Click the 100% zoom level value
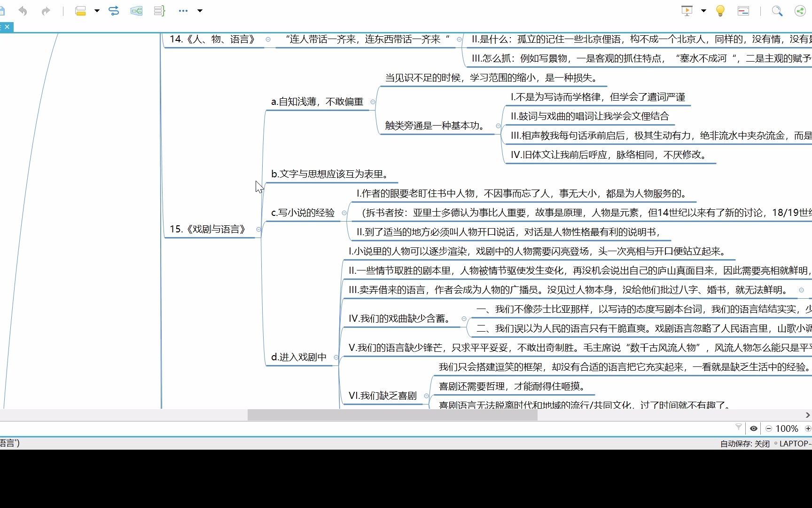This screenshot has width=812, height=508. (x=787, y=429)
